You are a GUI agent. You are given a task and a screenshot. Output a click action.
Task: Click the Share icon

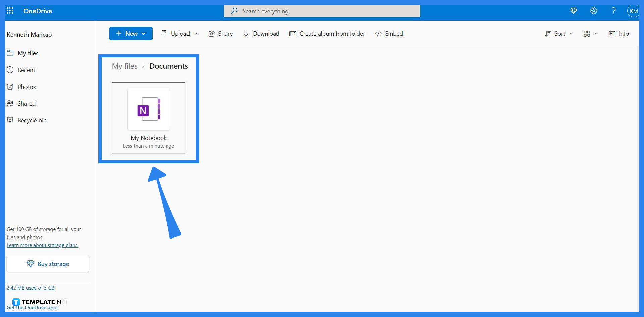(x=211, y=33)
